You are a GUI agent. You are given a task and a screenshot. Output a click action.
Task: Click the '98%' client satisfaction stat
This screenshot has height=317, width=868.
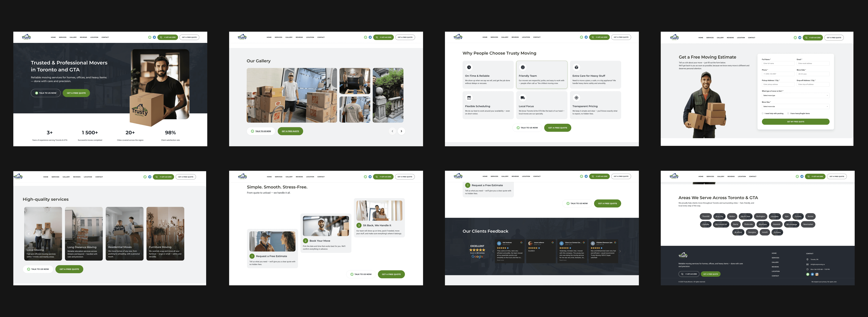point(170,133)
